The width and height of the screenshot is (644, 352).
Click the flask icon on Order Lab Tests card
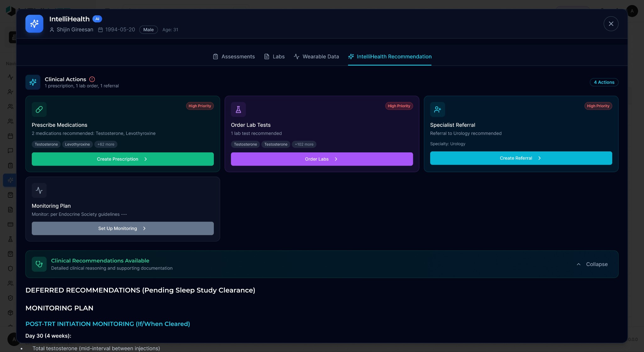[238, 110]
